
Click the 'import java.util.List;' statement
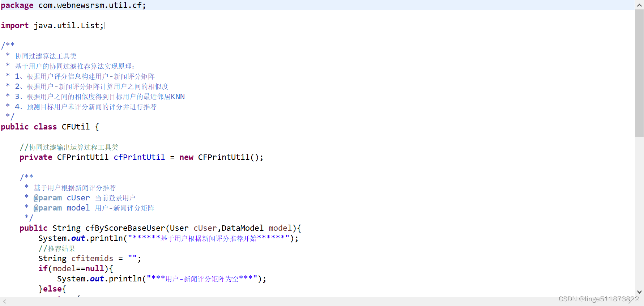click(x=52, y=26)
